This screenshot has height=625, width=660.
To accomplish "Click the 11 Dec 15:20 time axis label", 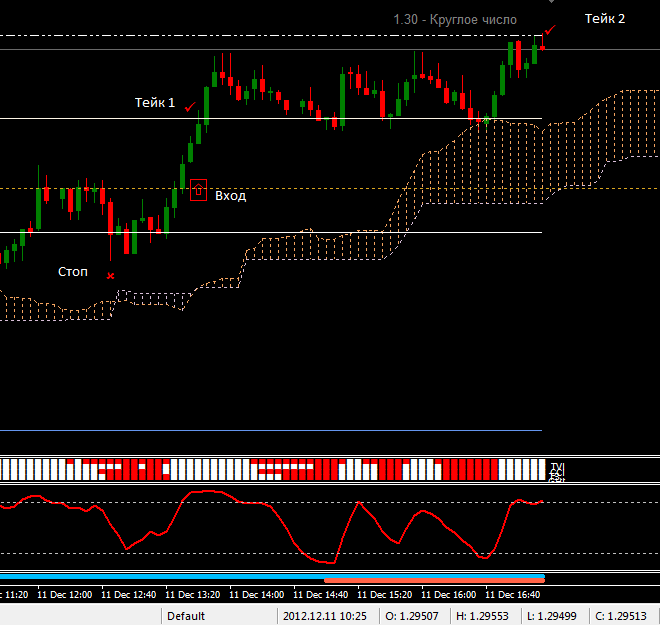I will (384, 595).
